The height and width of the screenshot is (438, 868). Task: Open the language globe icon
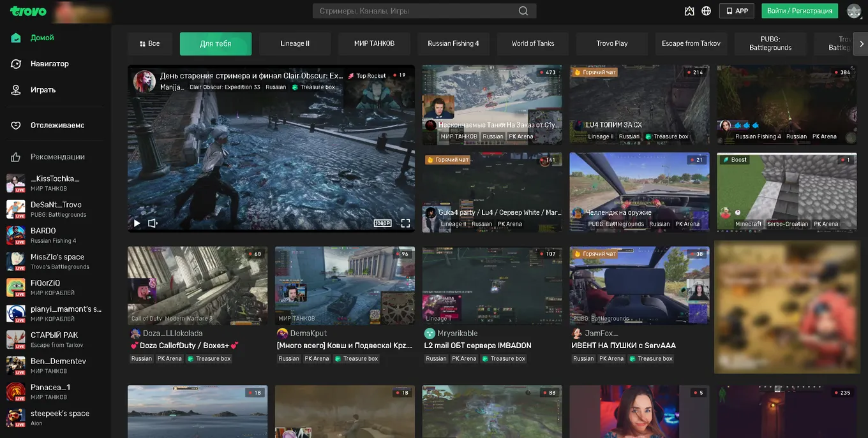[x=707, y=11]
